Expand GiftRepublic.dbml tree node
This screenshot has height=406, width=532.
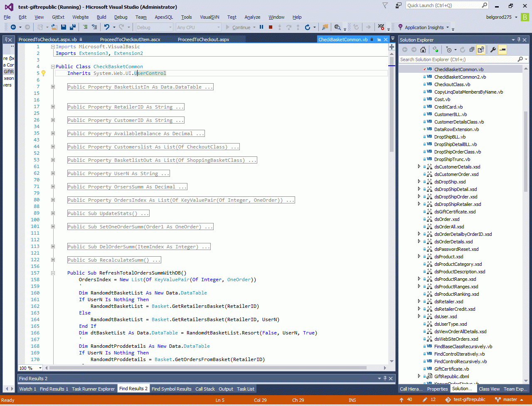419,376
